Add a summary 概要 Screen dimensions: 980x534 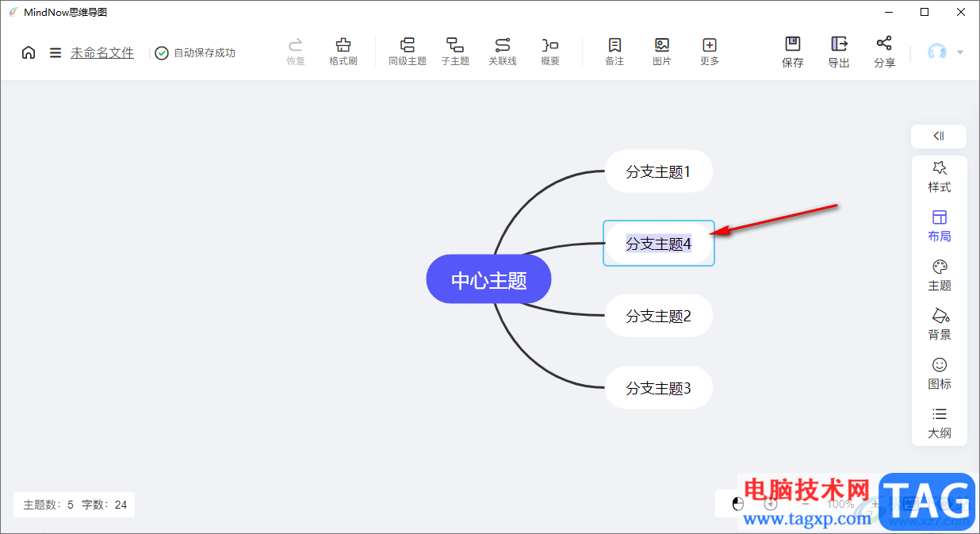click(550, 52)
